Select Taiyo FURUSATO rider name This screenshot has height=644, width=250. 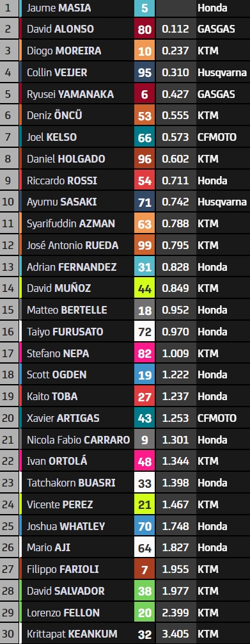tap(65, 332)
